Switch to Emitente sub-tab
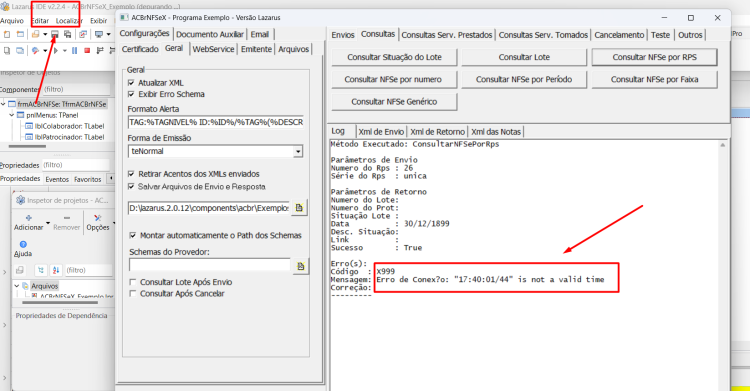The width and height of the screenshot is (750, 391). [x=256, y=49]
